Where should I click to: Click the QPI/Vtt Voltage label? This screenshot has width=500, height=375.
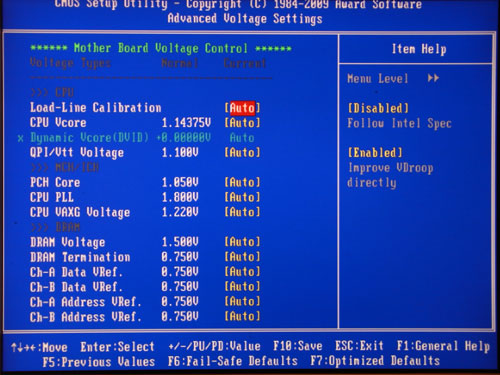(77, 153)
